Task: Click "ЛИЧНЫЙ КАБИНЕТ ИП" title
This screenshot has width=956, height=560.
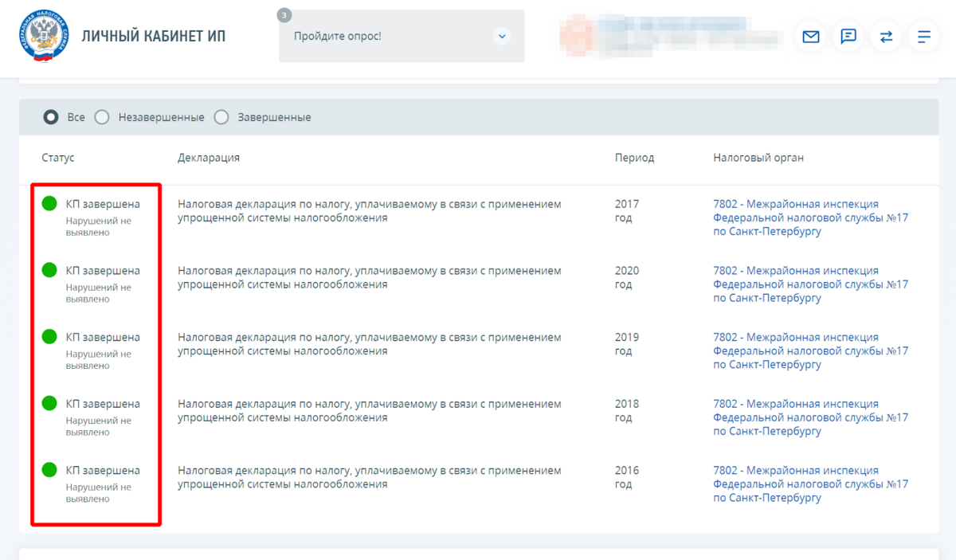Action: click(154, 37)
